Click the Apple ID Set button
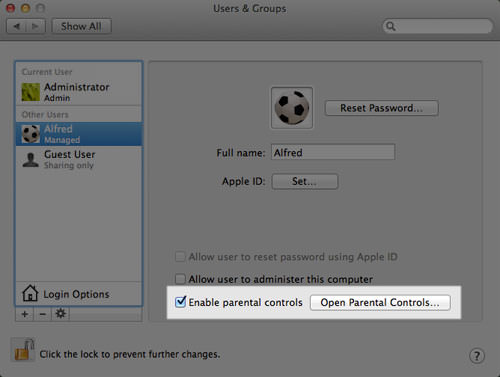This screenshot has height=377, width=500. (305, 182)
